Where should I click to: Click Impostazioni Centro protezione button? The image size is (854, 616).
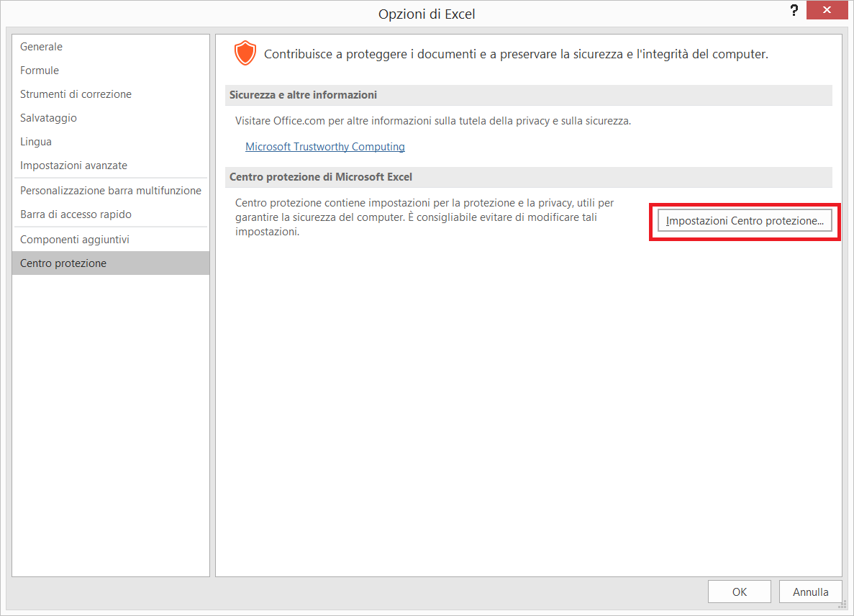pos(745,221)
